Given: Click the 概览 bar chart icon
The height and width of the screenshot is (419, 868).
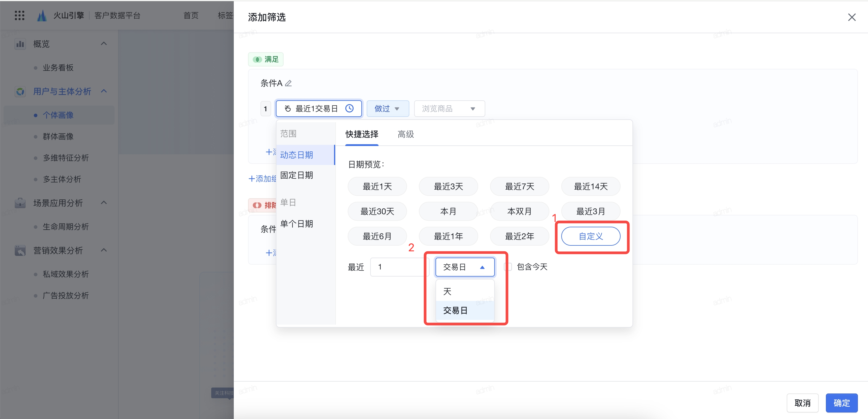Looking at the screenshot, I should tap(20, 44).
